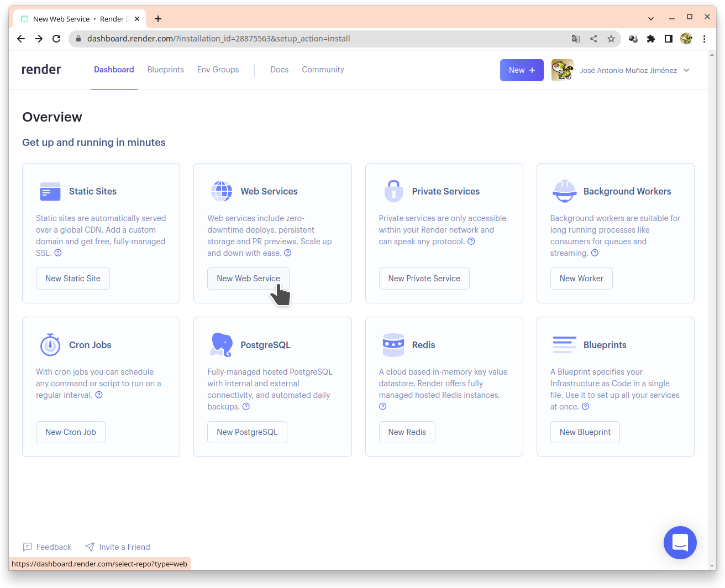Click the address bar lock icon
725x588 pixels.
78,39
